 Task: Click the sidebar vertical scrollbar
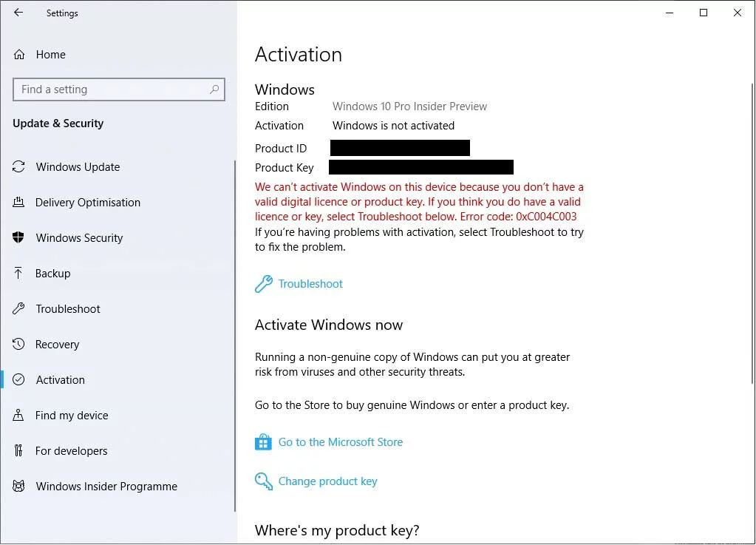pos(235,336)
